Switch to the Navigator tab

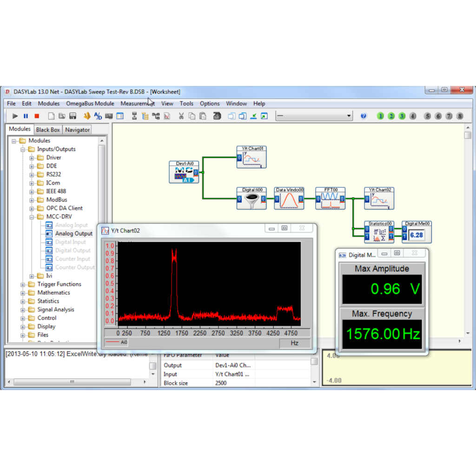click(x=77, y=130)
